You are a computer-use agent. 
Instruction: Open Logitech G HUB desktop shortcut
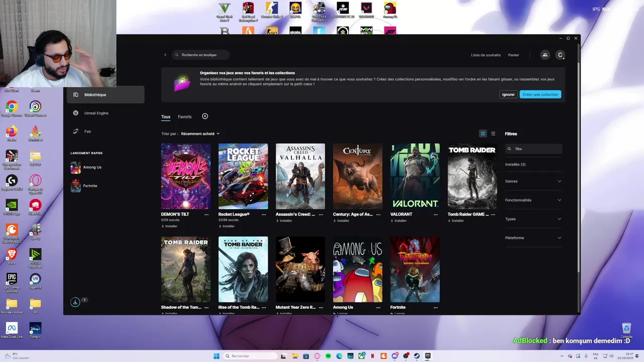12,182
